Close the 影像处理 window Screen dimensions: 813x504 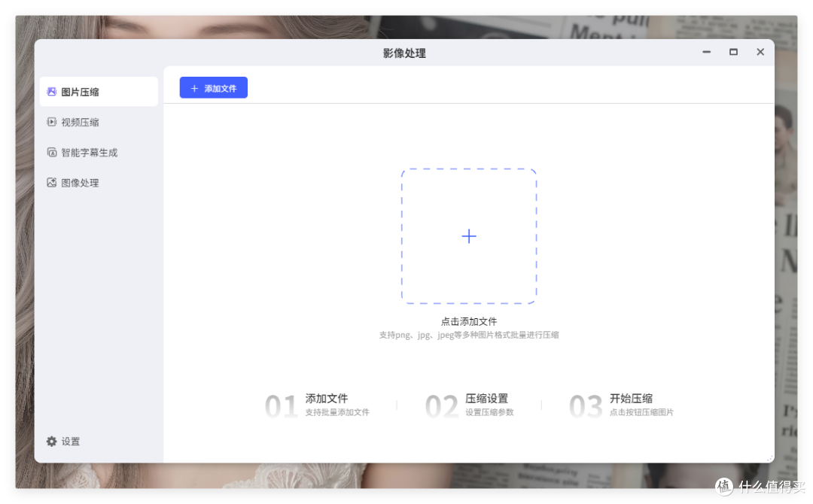760,52
